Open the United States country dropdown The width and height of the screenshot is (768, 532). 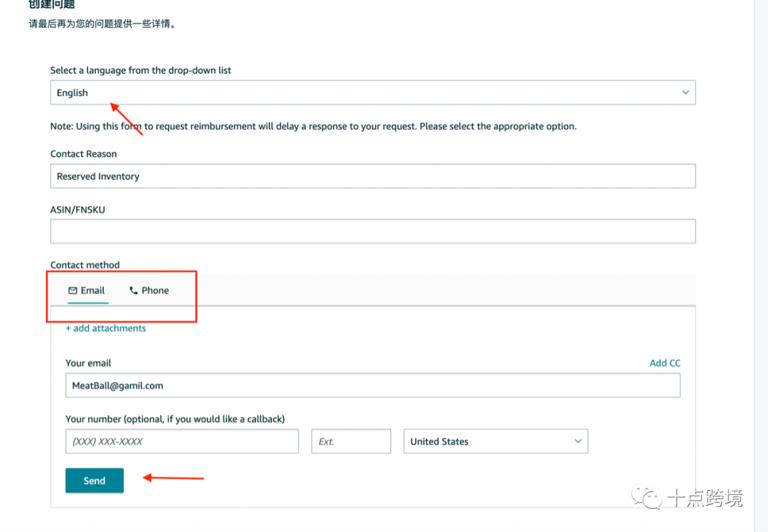[496, 442]
